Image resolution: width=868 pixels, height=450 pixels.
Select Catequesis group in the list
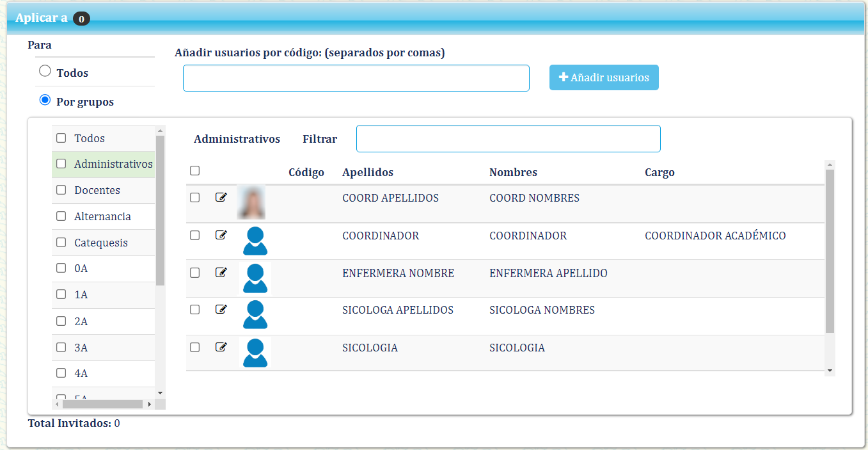pyautogui.click(x=100, y=243)
